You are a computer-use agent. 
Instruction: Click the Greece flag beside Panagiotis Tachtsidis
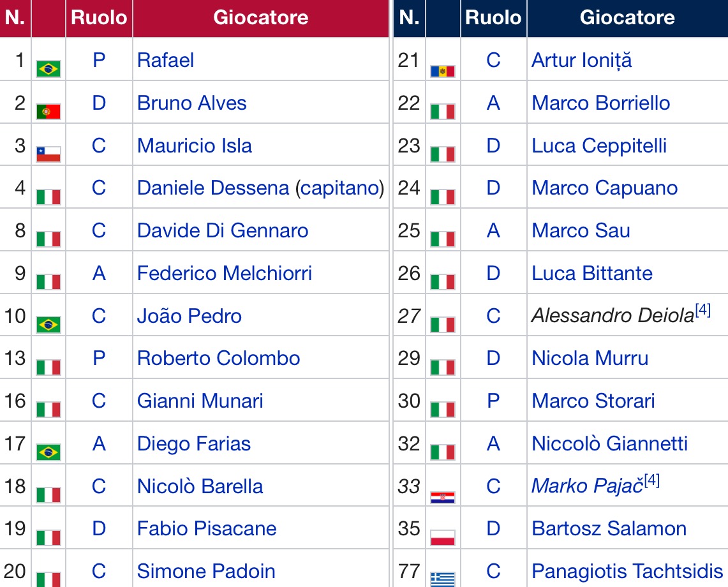[443, 579]
